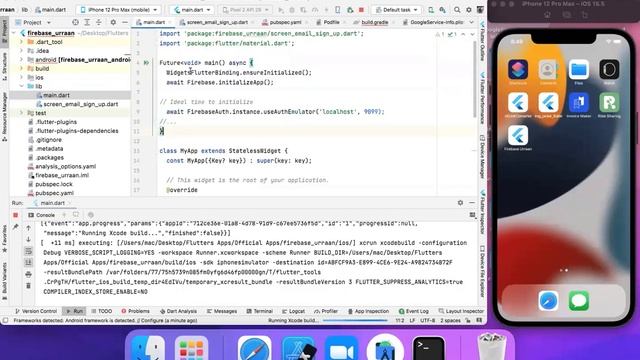Viewport: 640px width, 360px height.
Task: Open Event Log tool window
Action: [x=413, y=311]
